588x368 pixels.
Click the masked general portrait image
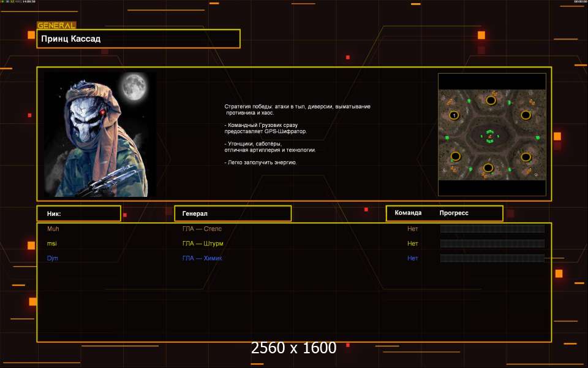click(x=100, y=134)
